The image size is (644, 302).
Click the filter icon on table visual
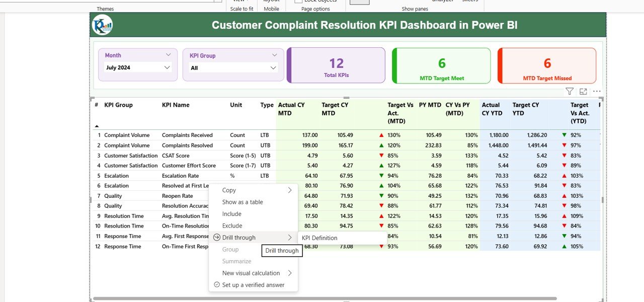pyautogui.click(x=569, y=91)
